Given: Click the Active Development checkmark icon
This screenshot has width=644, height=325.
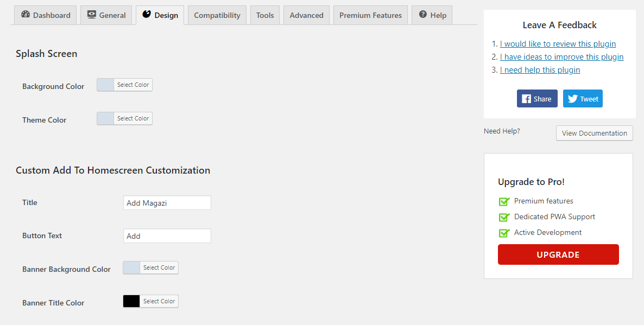Looking at the screenshot, I should tap(504, 233).
